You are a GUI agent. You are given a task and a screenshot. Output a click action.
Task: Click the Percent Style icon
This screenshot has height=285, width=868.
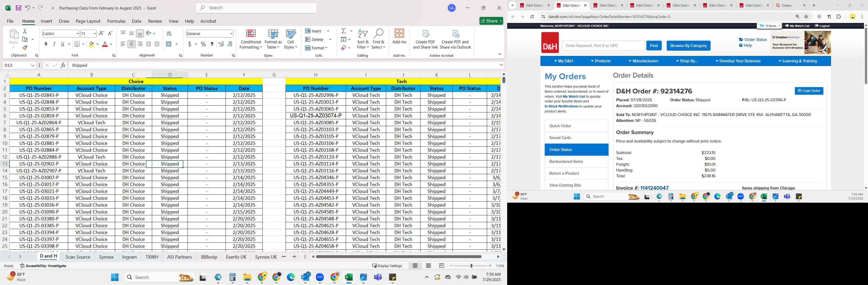pyautogui.click(x=203, y=44)
